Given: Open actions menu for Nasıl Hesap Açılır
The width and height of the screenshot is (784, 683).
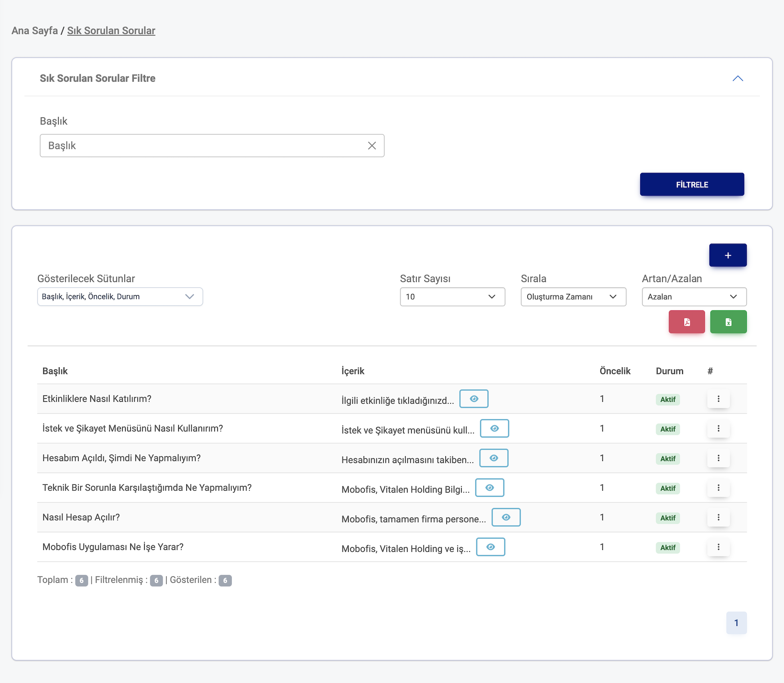Looking at the screenshot, I should point(718,517).
